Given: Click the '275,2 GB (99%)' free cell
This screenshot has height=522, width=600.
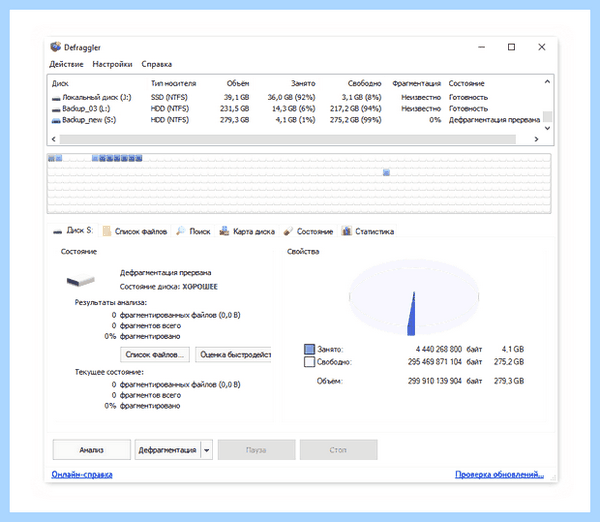Looking at the screenshot, I should [x=355, y=120].
